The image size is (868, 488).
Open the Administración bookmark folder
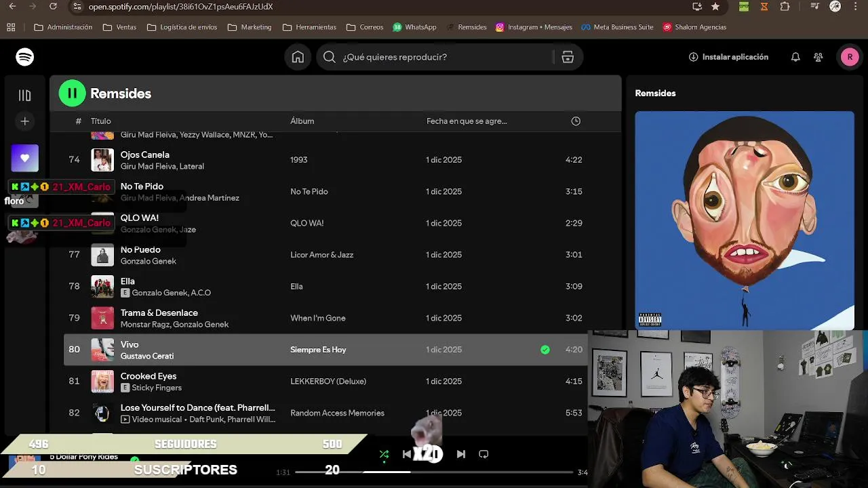click(63, 27)
